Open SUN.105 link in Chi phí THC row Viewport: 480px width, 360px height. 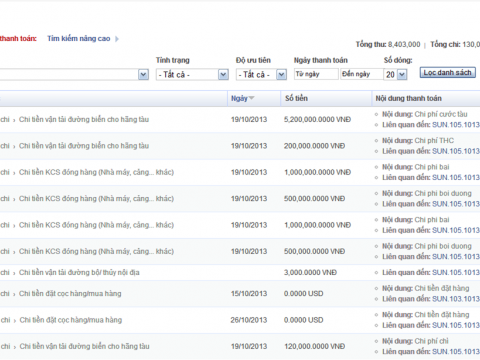pyautogui.click(x=456, y=151)
